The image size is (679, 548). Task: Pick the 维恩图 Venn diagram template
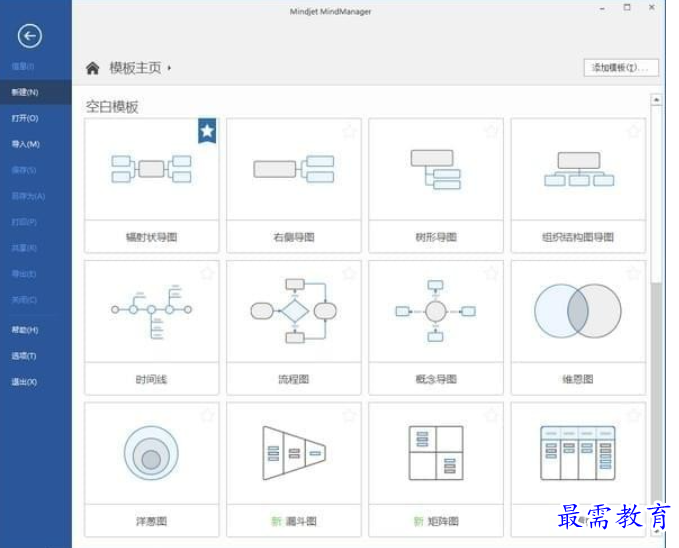click(578, 328)
